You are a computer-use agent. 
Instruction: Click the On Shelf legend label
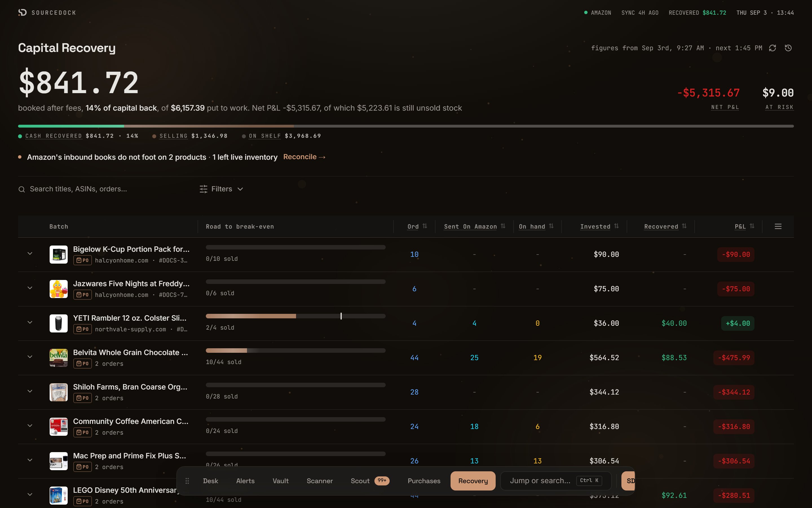click(x=265, y=136)
